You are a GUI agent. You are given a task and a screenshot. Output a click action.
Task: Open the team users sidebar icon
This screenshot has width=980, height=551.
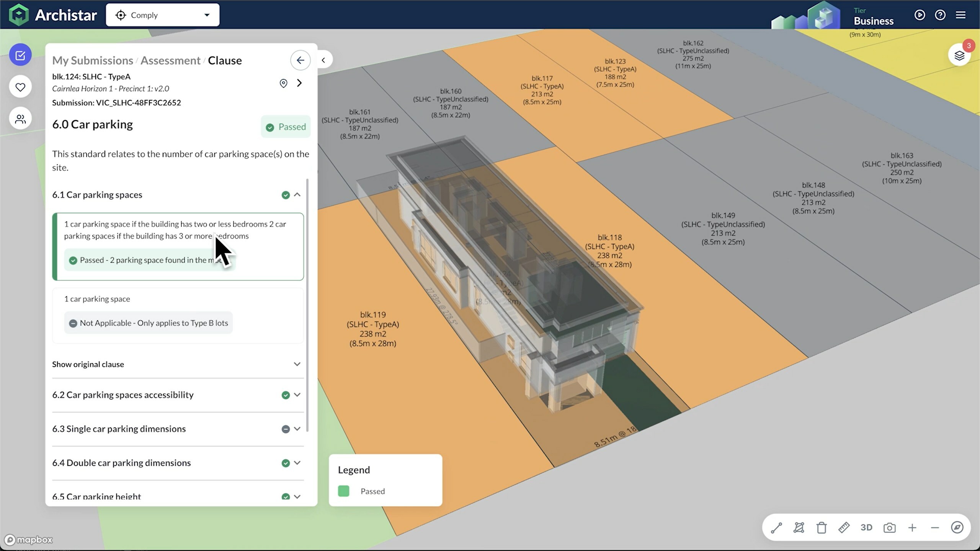click(20, 119)
